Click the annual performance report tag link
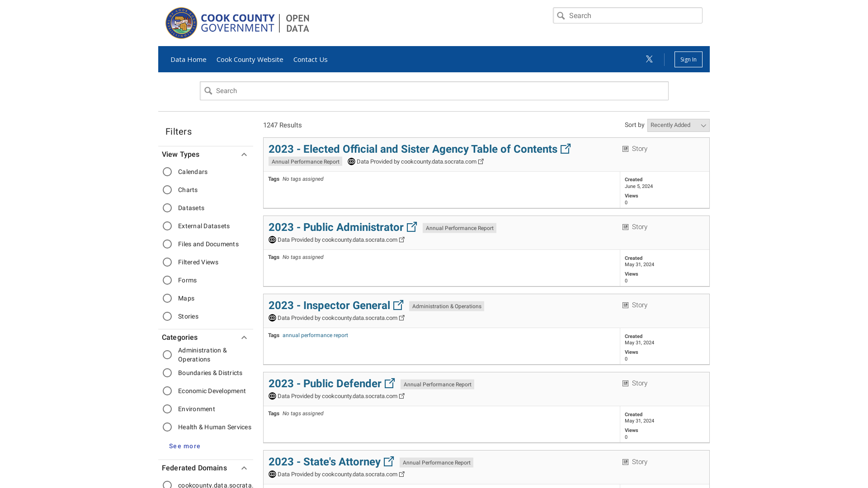The image size is (868, 488). click(315, 335)
